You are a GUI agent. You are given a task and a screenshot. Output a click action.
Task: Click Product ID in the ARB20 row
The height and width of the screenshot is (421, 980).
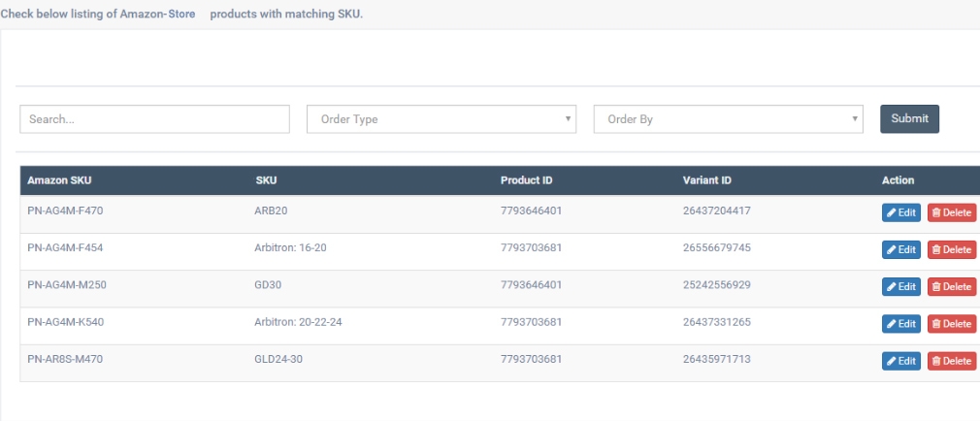(532, 211)
